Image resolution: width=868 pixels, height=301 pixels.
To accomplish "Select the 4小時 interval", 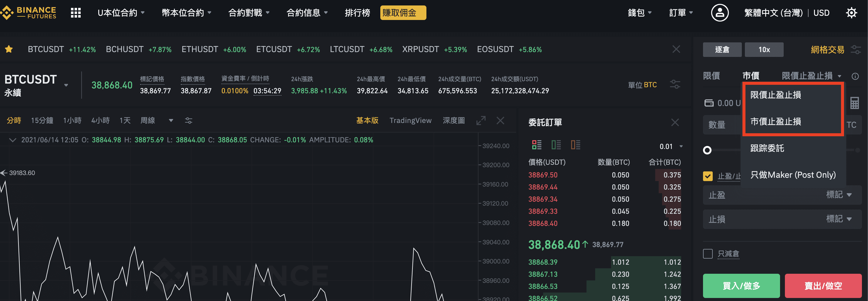I will [100, 121].
